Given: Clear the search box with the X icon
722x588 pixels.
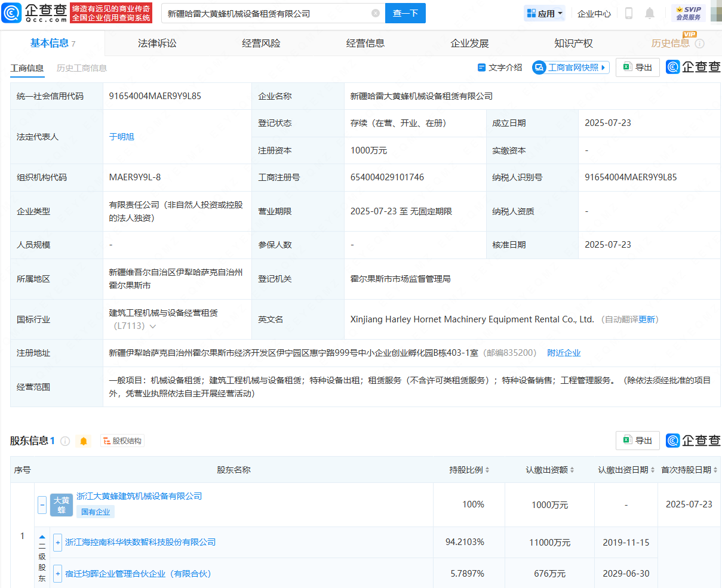Looking at the screenshot, I should coord(375,13).
